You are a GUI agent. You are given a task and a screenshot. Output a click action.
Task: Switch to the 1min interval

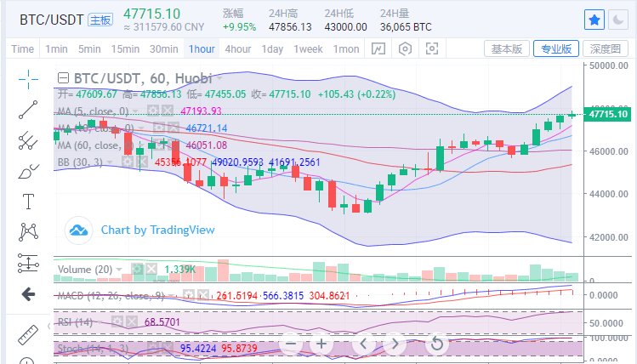pos(56,49)
